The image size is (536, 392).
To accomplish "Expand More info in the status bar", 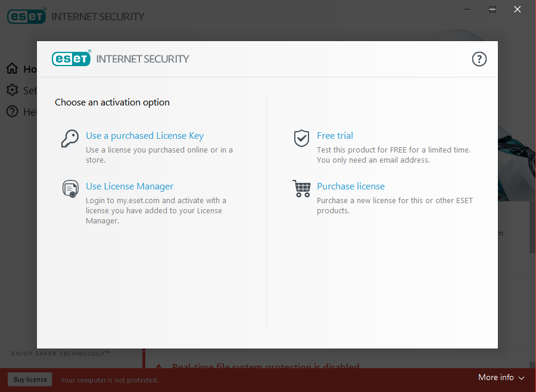I will click(x=501, y=377).
